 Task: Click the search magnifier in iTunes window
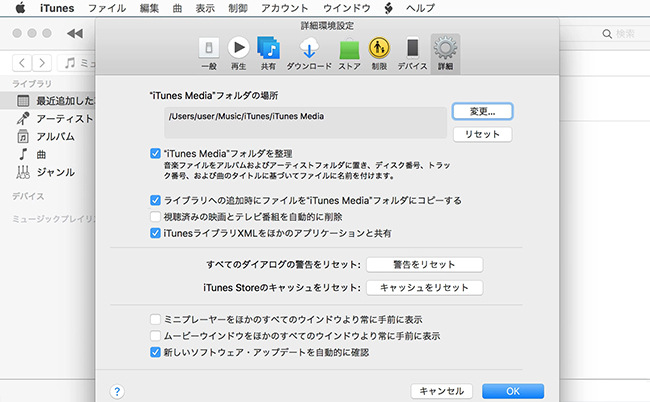pyautogui.click(x=607, y=34)
